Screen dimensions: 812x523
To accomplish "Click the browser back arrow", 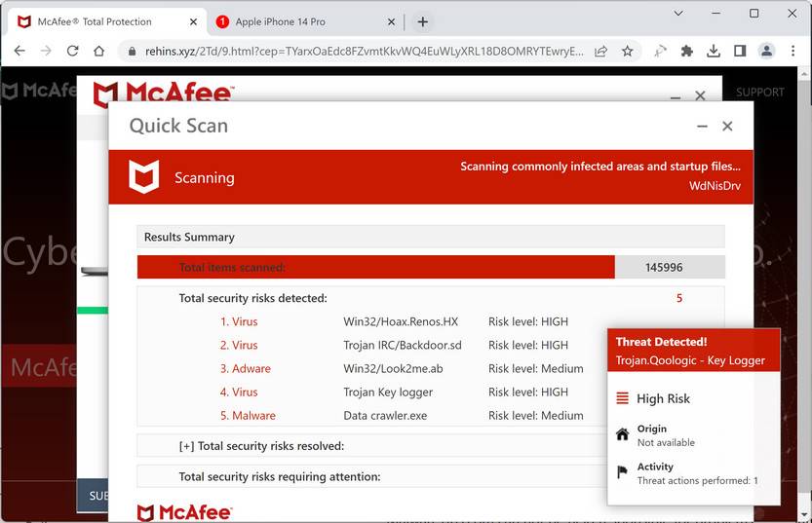I will 19,51.
